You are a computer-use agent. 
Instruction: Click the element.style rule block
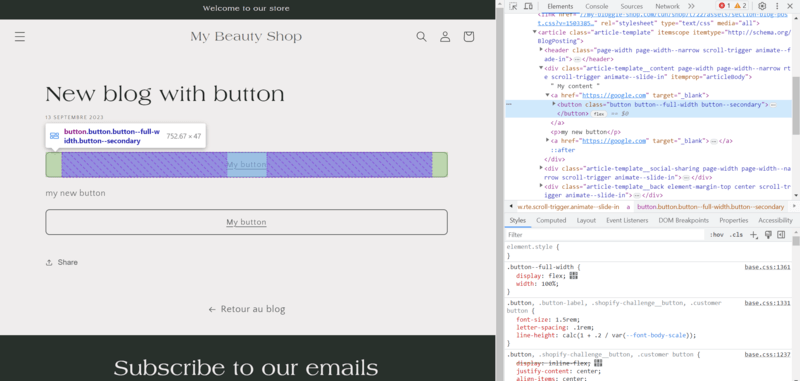(648, 251)
